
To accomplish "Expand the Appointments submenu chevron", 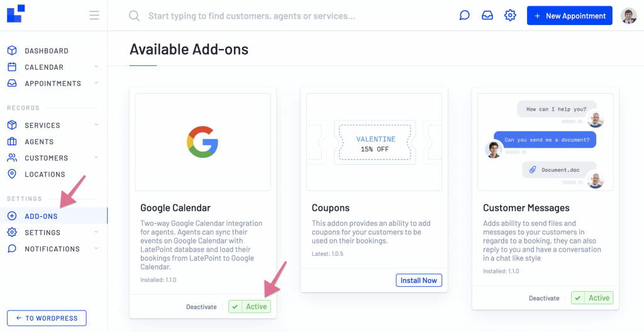I will click(96, 83).
